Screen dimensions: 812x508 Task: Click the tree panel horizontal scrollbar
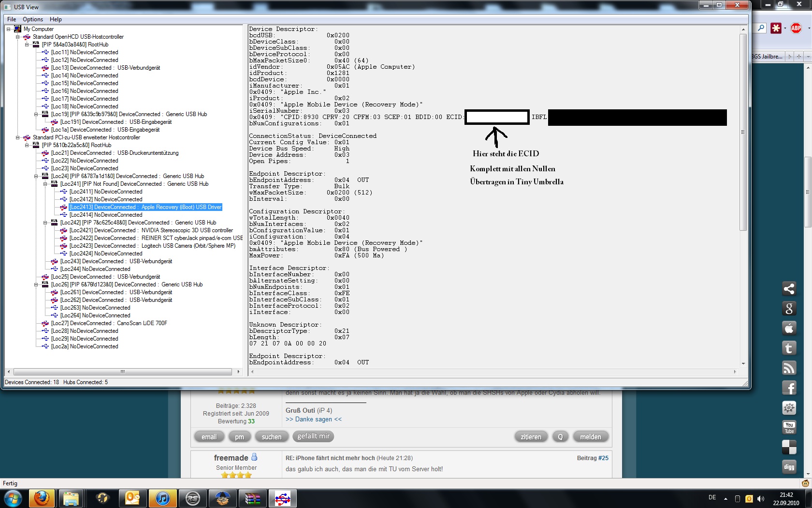(x=123, y=372)
